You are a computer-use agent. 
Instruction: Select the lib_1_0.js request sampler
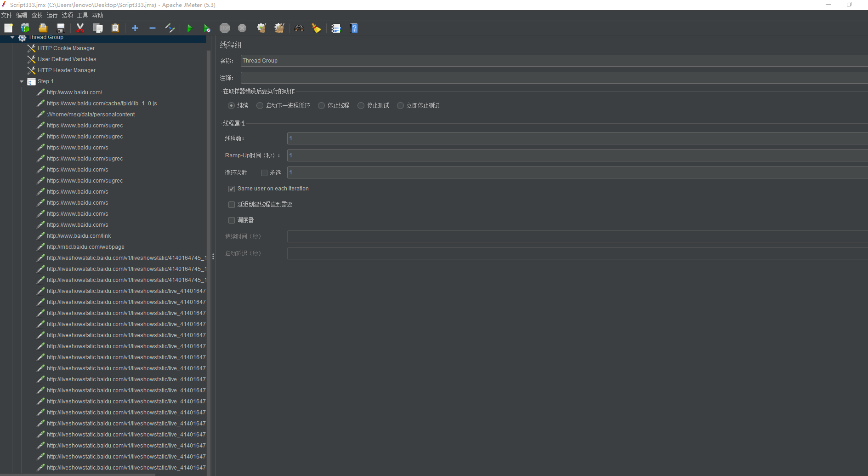[x=102, y=103]
